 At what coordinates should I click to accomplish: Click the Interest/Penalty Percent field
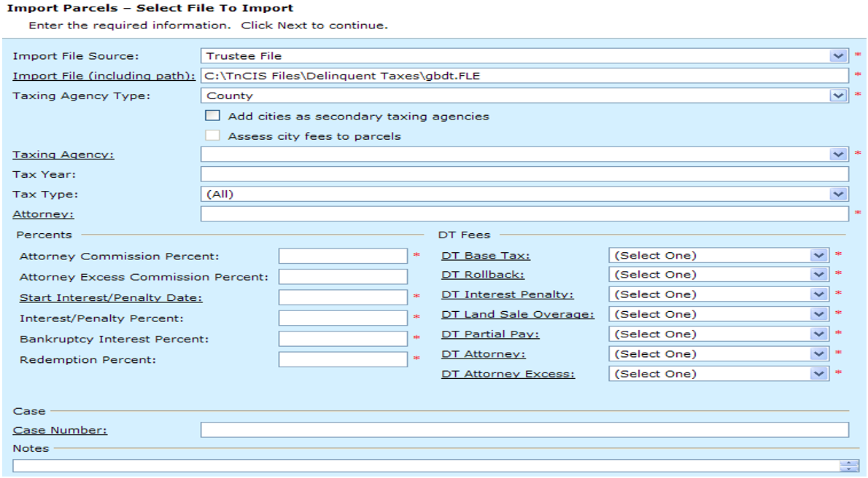pos(344,318)
